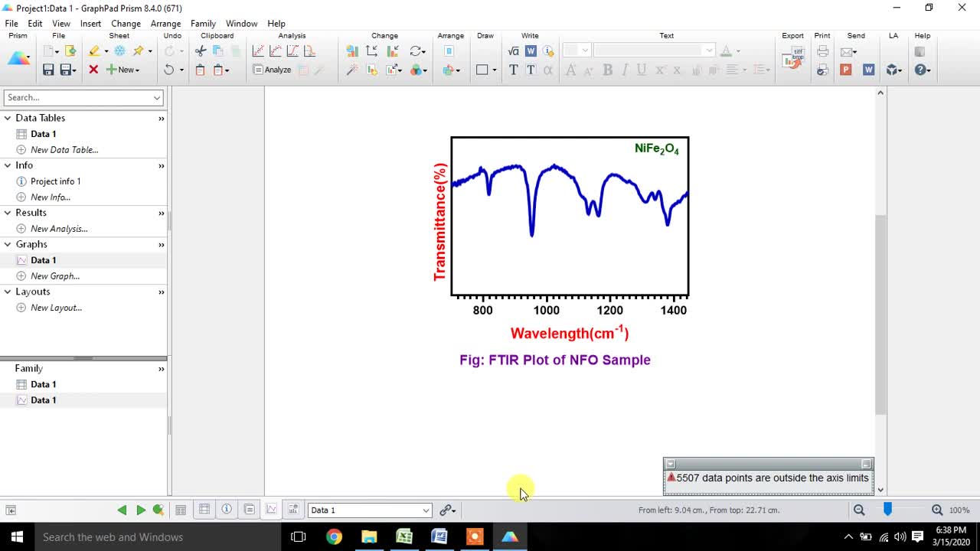Click New Data Table... link
Image resolution: width=980 pixels, height=551 pixels.
pyautogui.click(x=64, y=150)
